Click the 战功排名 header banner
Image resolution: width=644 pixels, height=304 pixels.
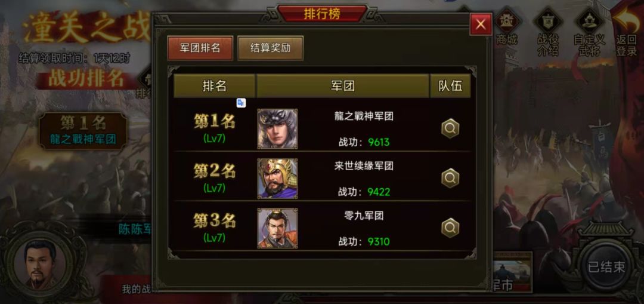(x=86, y=79)
